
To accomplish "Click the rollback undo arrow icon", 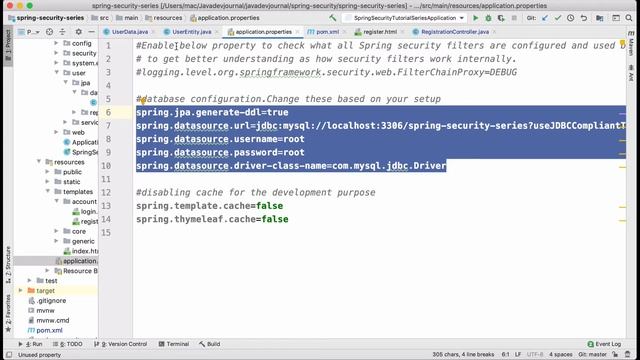I will (584, 18).
